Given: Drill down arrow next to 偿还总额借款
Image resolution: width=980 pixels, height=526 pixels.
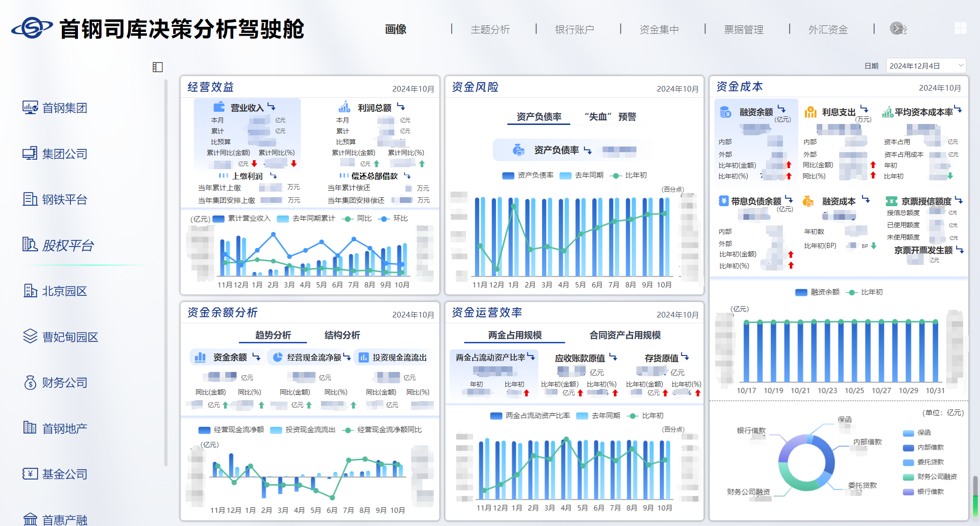Looking at the screenshot, I should (x=407, y=176).
